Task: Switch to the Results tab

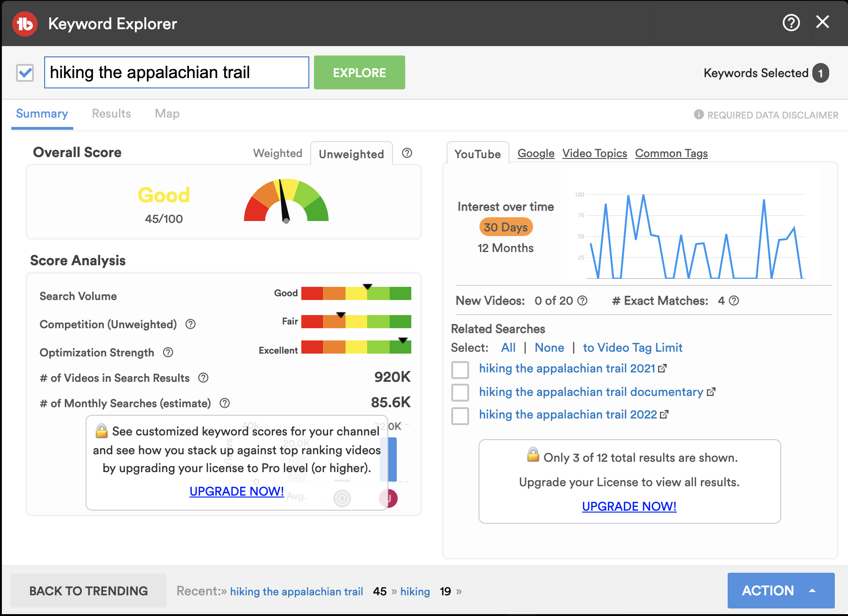Action: (111, 114)
